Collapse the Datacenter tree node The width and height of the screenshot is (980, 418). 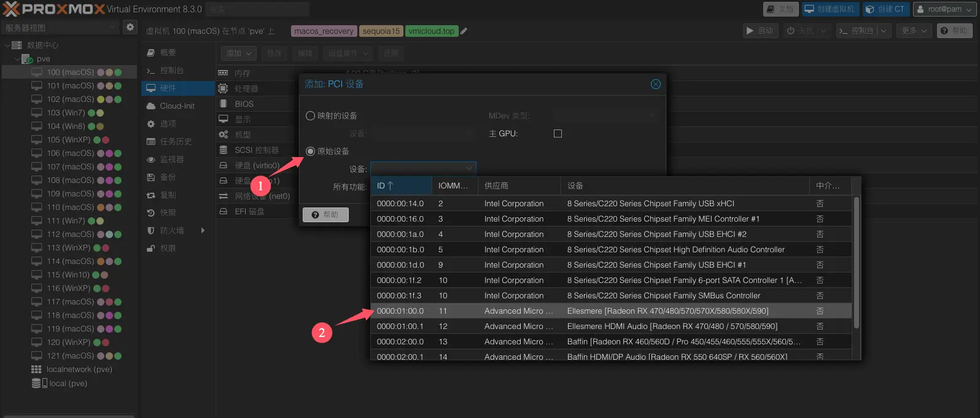pos(7,45)
